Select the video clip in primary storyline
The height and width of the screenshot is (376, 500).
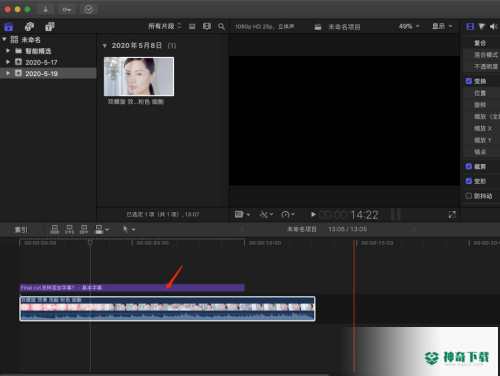point(167,309)
